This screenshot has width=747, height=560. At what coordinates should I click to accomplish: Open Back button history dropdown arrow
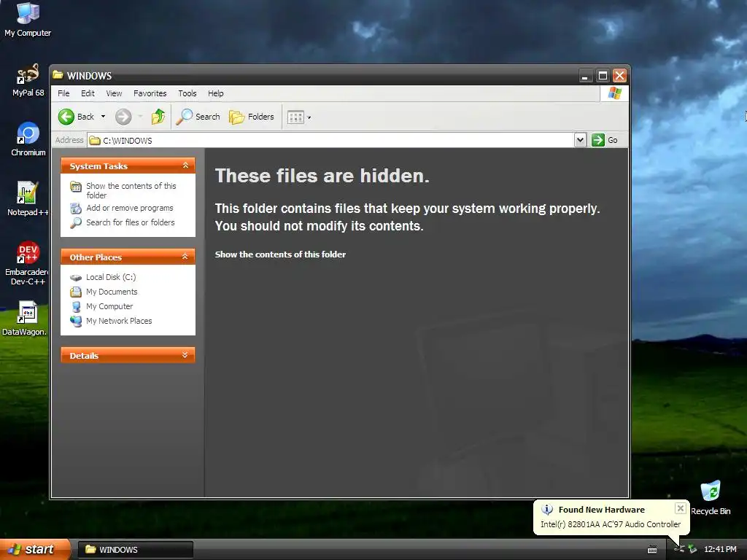(103, 117)
